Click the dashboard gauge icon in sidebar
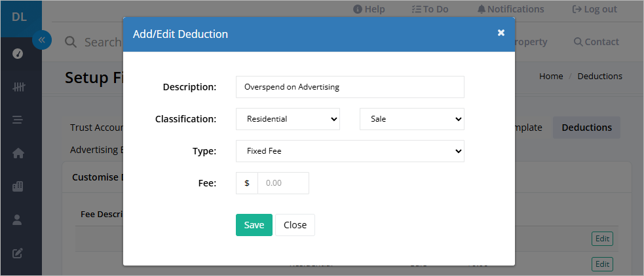 tap(18, 54)
